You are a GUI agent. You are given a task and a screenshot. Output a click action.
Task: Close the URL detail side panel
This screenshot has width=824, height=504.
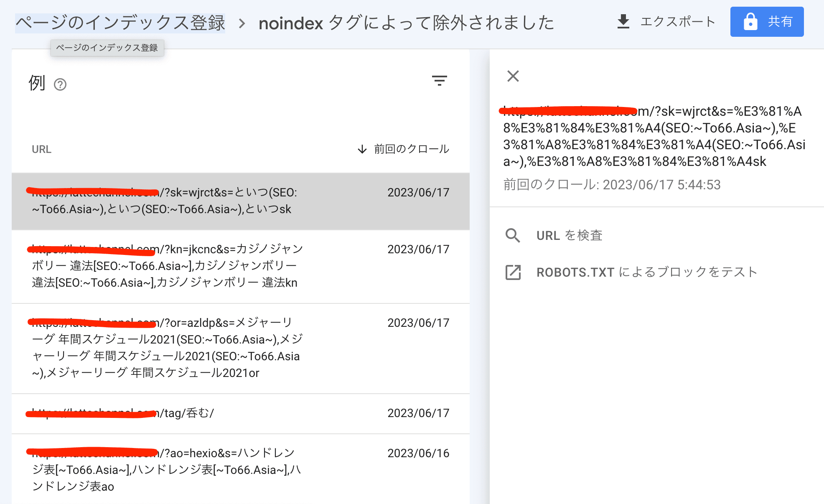tap(513, 76)
